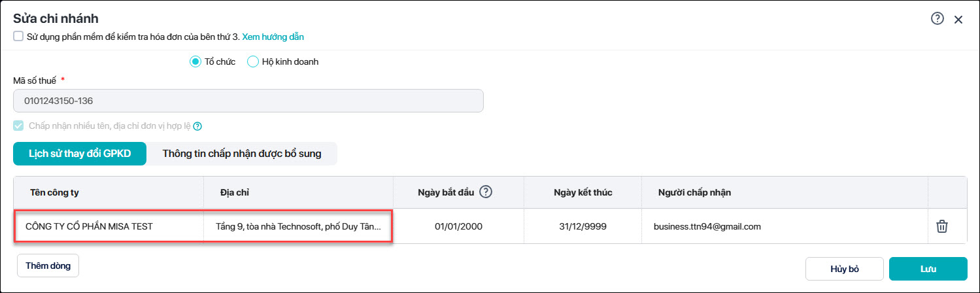The image size is (980, 293).
Task: Select the Hộ kinh doanh radio option
Action: tap(253, 62)
